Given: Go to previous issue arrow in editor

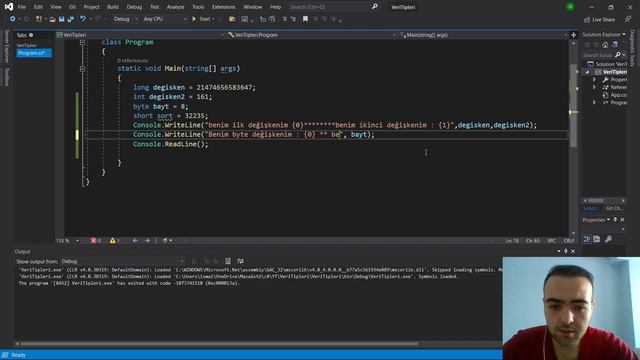Looking at the screenshot, I should [x=135, y=240].
